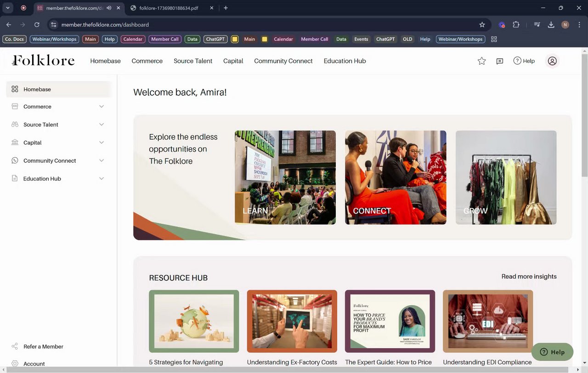Screen dimensions: 588x373
Task: Open the LEARN image card
Action: [x=285, y=177]
